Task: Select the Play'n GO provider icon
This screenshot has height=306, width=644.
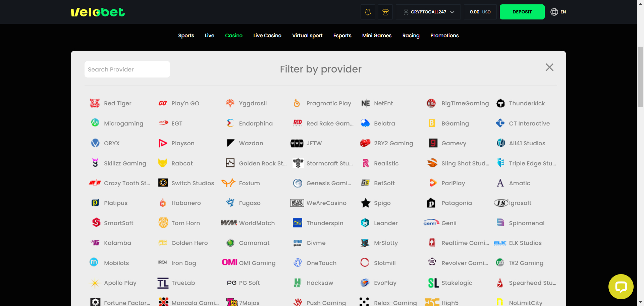Action: [163, 103]
